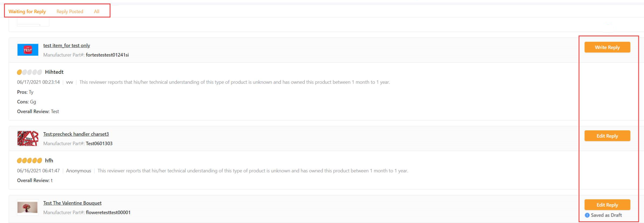This screenshot has height=223, width=644.
Task: Click 'Edit Reply' for the Valentine Bouquet review
Action: pyautogui.click(x=607, y=204)
